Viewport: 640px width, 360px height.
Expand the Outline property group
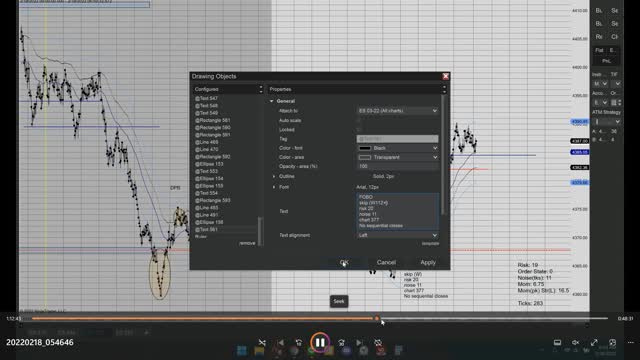274,176
